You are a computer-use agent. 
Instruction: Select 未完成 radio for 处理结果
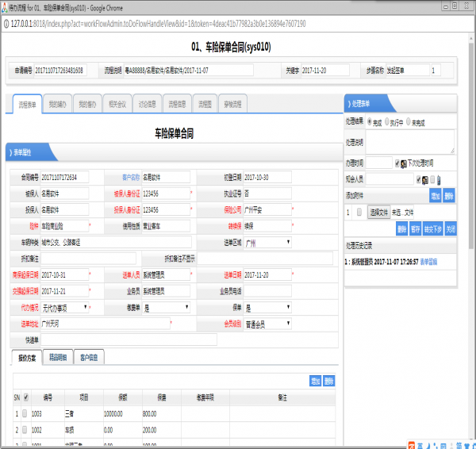coord(409,121)
